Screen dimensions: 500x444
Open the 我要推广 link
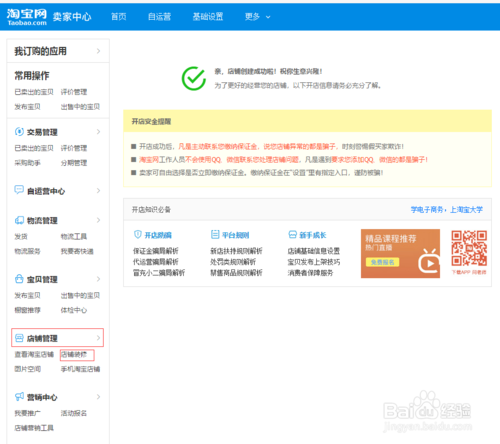(x=27, y=413)
